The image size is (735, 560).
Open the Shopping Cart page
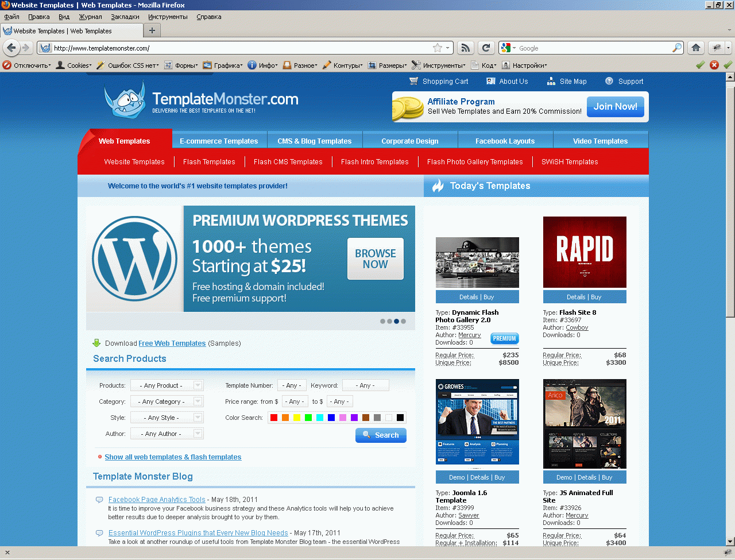click(439, 82)
